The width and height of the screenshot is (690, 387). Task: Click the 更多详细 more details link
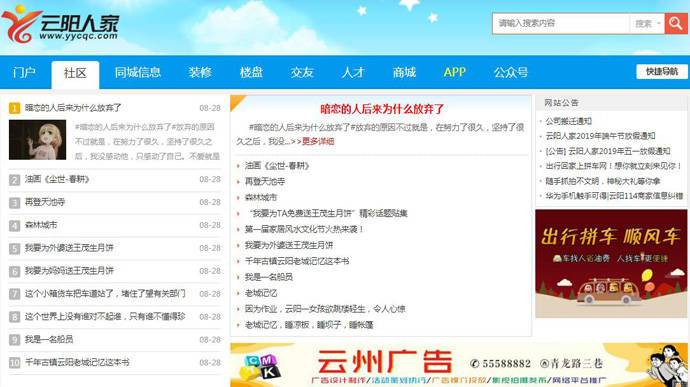(x=318, y=142)
